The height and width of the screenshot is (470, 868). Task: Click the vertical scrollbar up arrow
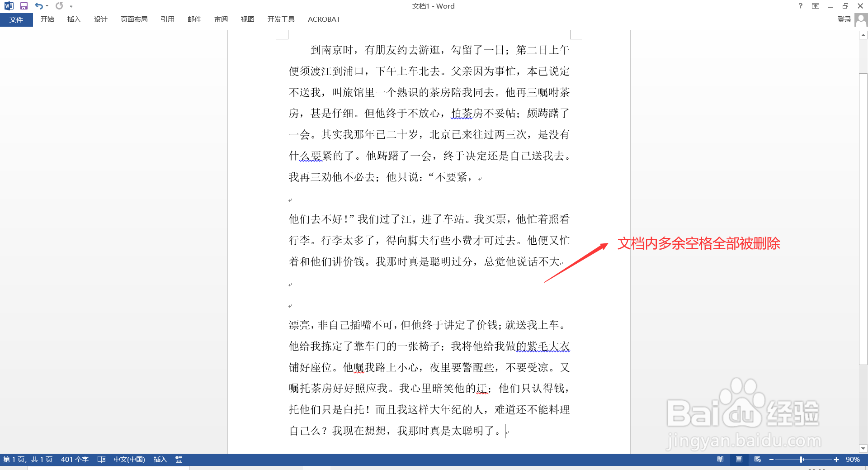(863, 35)
